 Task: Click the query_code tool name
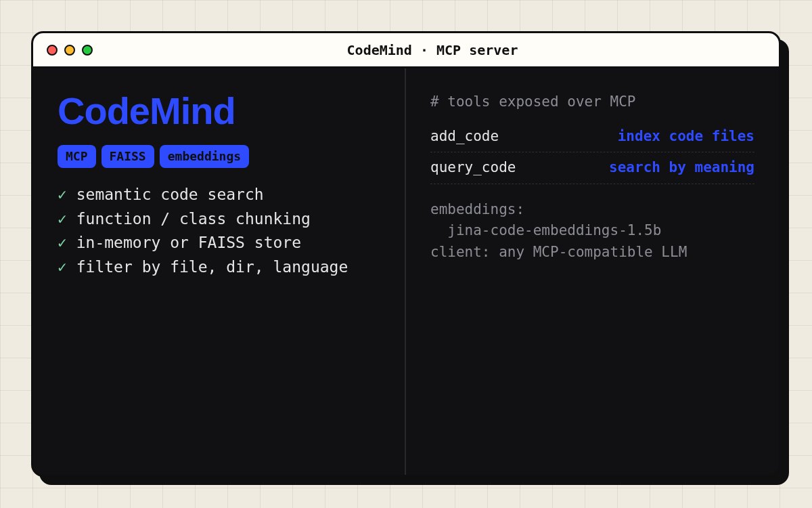coord(473,167)
